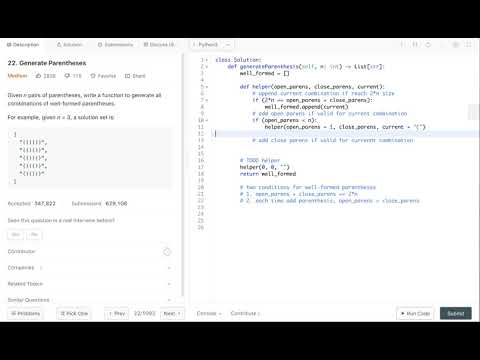Fold code at line 2 arrow

(207, 67)
